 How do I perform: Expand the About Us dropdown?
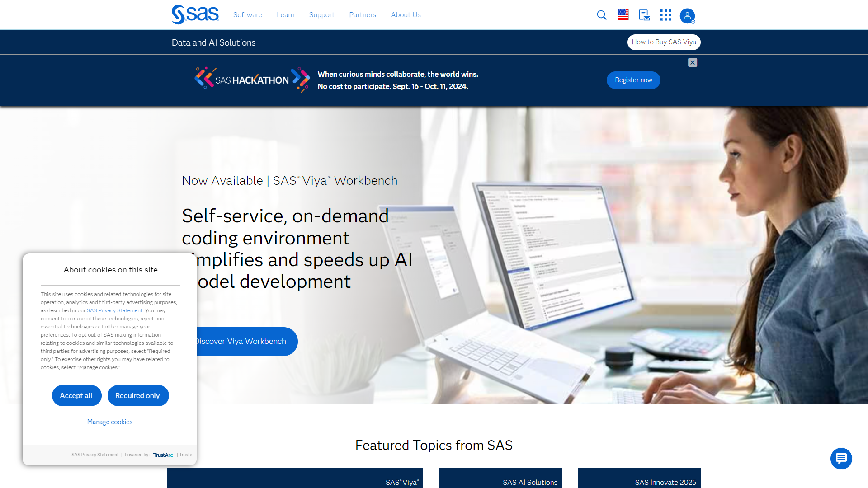(406, 14)
